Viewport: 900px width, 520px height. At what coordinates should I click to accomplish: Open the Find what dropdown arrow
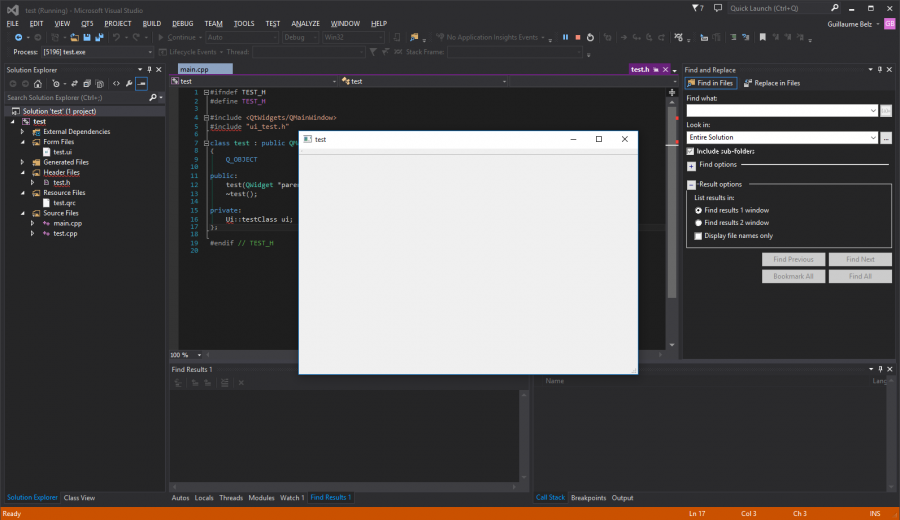[873, 110]
